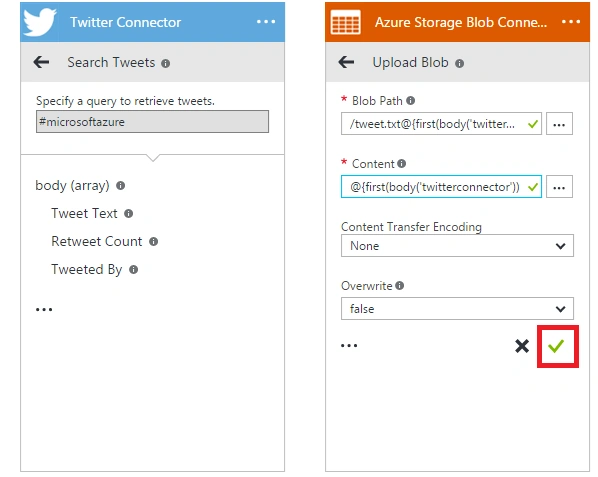Show info tooltip next to Search Tweets
Screen dimensions: 598x477
(x=165, y=63)
